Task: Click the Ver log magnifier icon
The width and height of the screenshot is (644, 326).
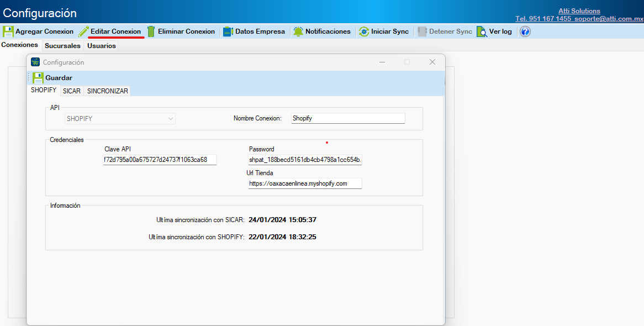Action: click(482, 31)
